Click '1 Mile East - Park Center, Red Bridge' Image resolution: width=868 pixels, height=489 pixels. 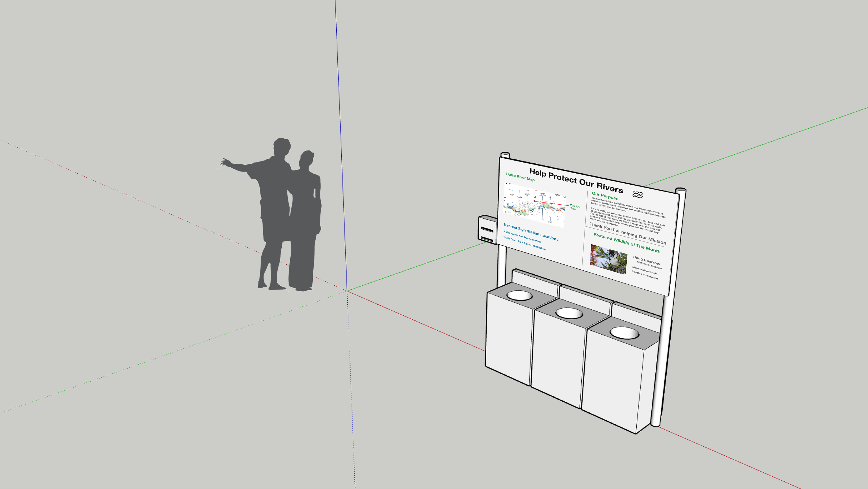tap(525, 243)
